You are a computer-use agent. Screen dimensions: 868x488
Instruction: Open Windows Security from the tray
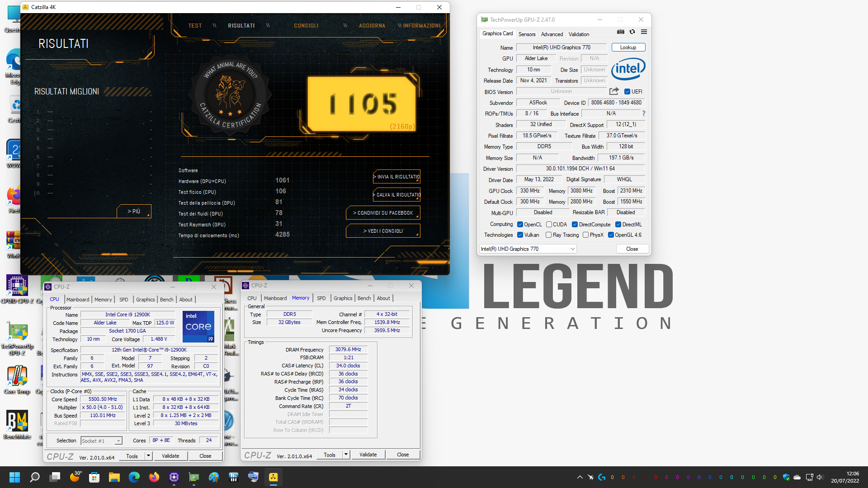pyautogui.click(x=786, y=477)
